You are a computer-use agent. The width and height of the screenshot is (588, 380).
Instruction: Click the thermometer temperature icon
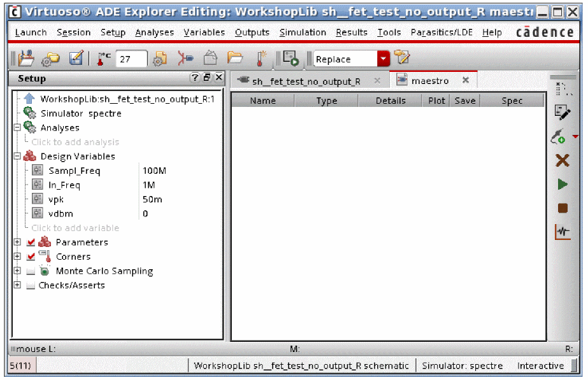[103, 59]
